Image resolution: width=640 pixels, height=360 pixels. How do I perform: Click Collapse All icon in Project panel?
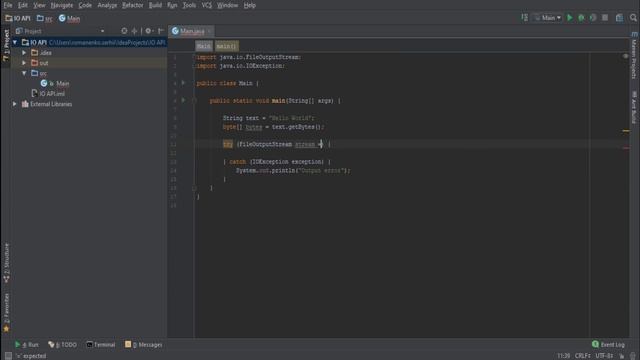134,31
